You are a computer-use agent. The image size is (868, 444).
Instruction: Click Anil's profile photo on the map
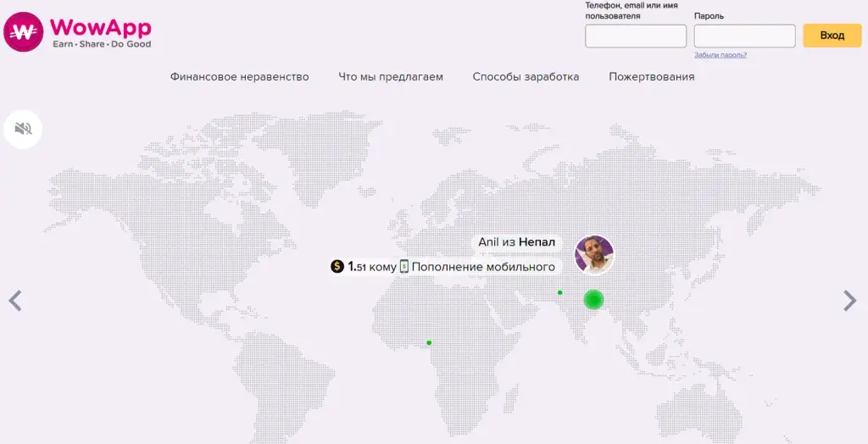pos(594,255)
